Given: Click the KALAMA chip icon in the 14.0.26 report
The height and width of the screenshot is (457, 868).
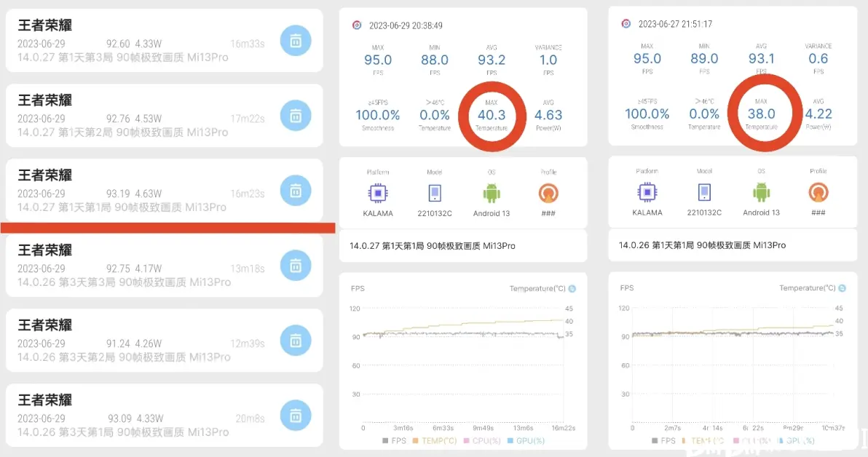Looking at the screenshot, I should click(x=647, y=192).
